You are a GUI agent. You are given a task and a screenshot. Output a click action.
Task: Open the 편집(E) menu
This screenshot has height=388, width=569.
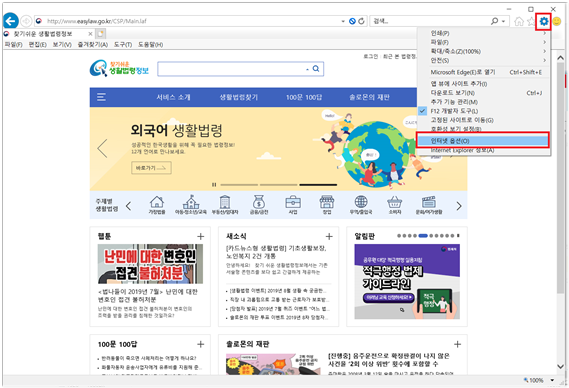(x=37, y=45)
